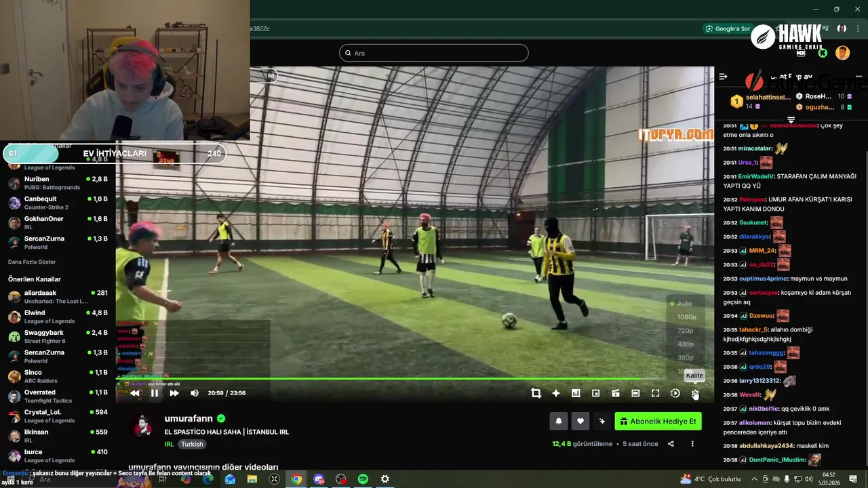Open Spotify from the taskbar
The width and height of the screenshot is (868, 488).
[x=363, y=479]
